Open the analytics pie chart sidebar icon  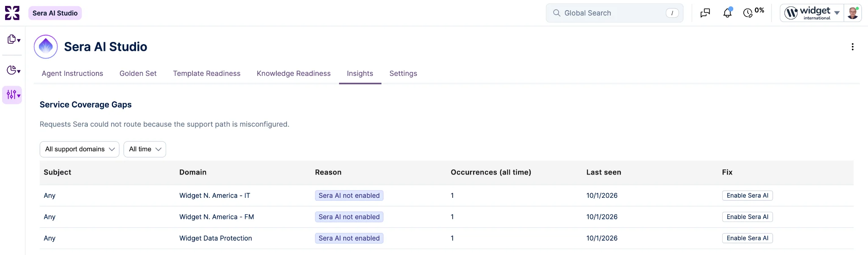[x=14, y=70]
